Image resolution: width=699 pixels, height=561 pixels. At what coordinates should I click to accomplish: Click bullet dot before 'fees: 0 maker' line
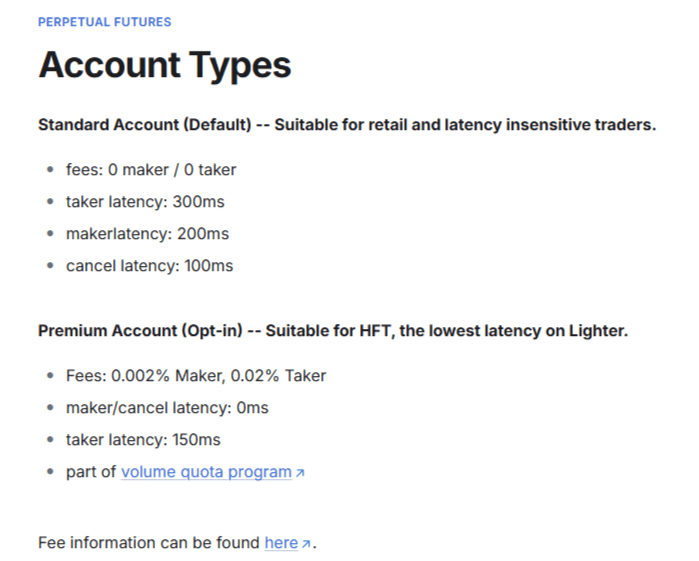click(x=51, y=170)
